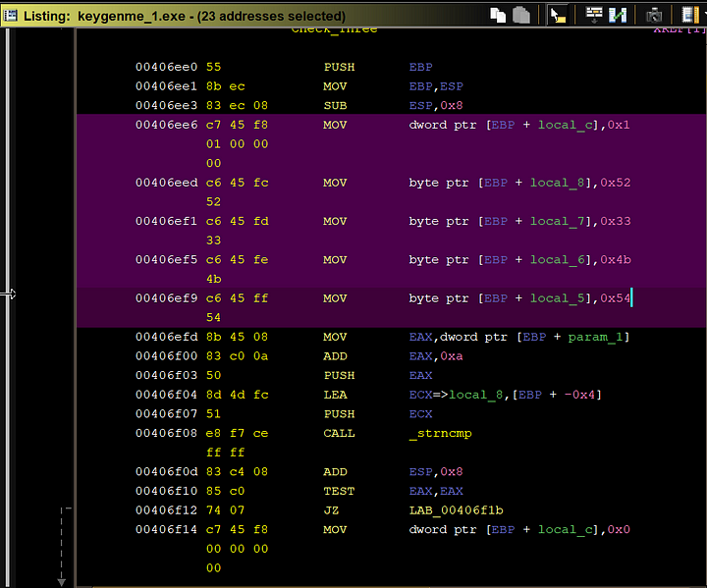Click the TEST mnemonic
Viewport: 707px width, 588px height.
click(x=339, y=491)
